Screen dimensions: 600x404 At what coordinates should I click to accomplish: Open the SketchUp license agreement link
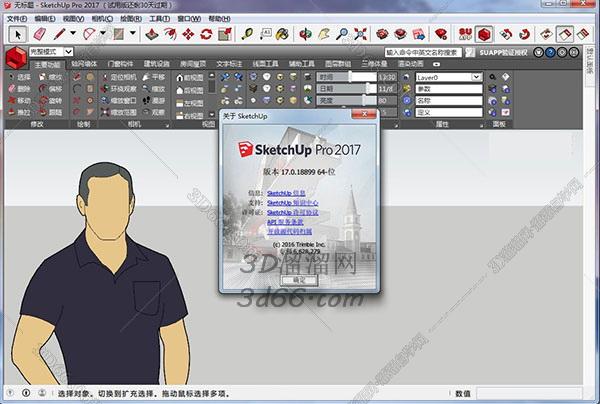pos(292,212)
